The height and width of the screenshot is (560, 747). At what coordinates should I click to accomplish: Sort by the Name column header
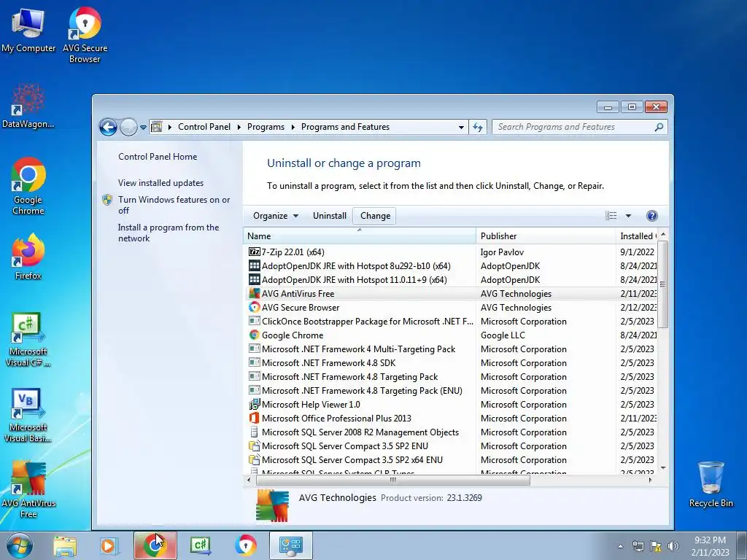359,236
